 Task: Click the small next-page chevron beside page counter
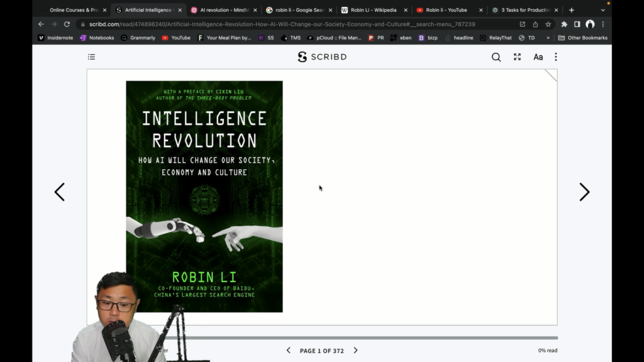(x=356, y=351)
